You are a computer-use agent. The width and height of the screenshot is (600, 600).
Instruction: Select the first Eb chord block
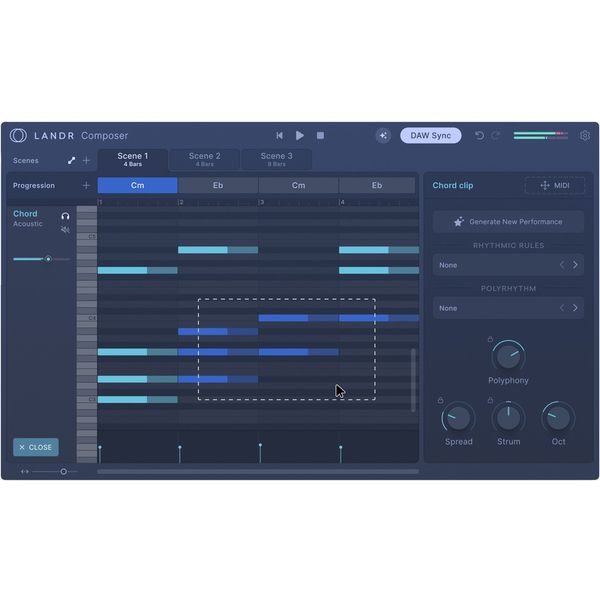(x=218, y=185)
